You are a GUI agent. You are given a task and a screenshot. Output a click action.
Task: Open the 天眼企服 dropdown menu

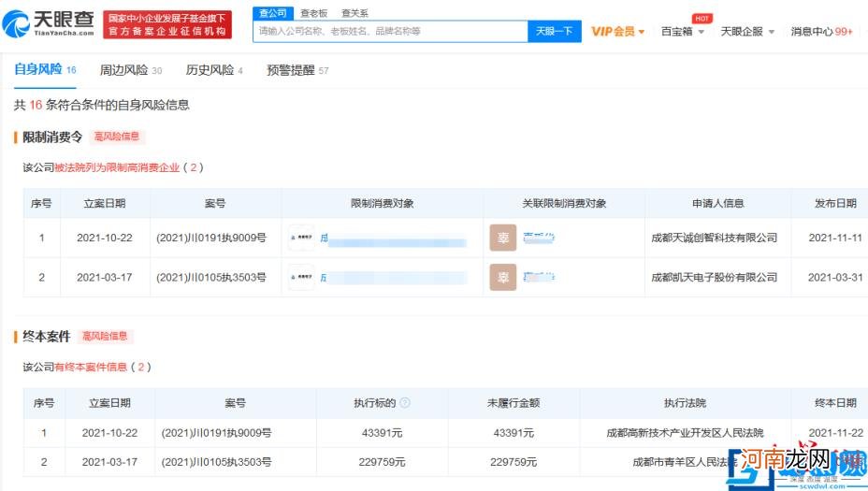(747, 32)
